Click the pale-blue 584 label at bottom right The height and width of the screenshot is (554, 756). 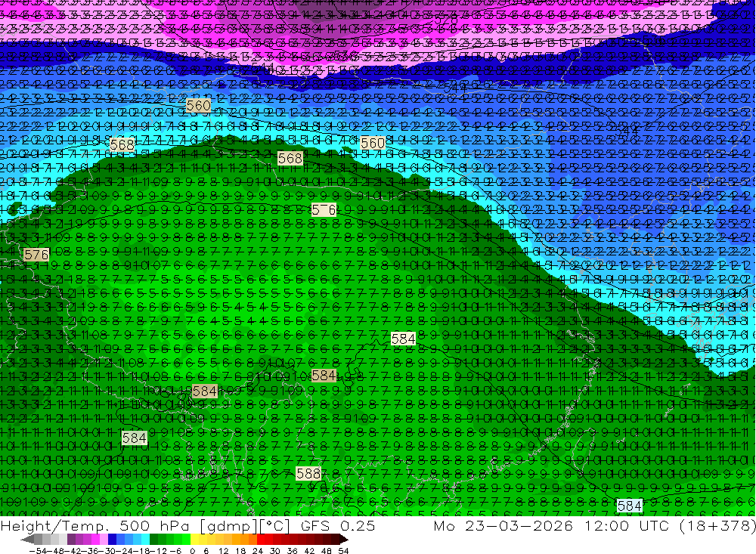[x=630, y=506]
